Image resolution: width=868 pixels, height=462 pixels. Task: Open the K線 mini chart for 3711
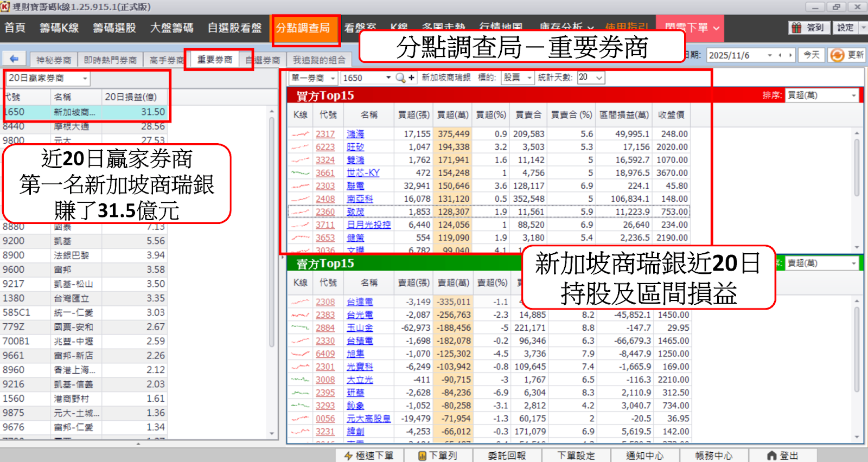point(300,224)
